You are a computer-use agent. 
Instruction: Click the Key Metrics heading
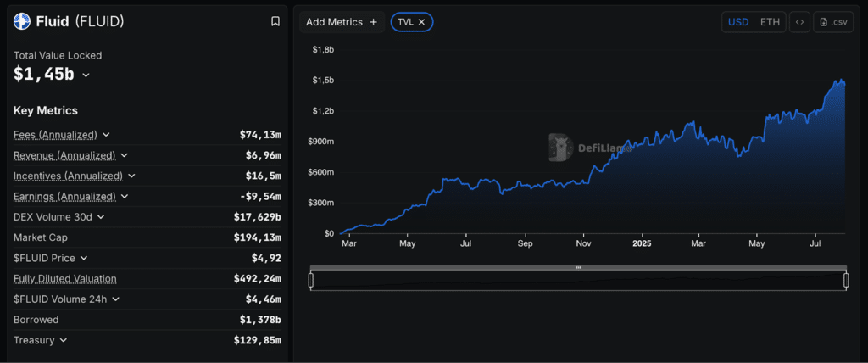click(46, 110)
